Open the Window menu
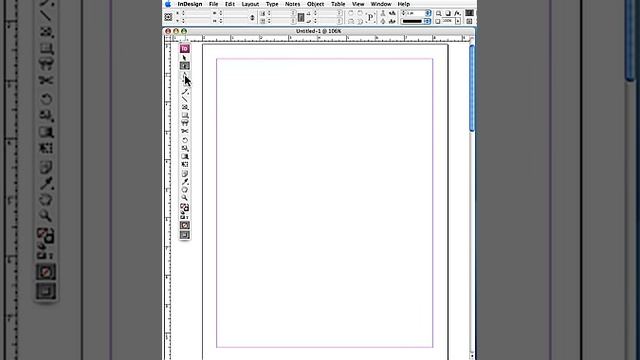This screenshot has height=360, width=640. click(x=381, y=4)
